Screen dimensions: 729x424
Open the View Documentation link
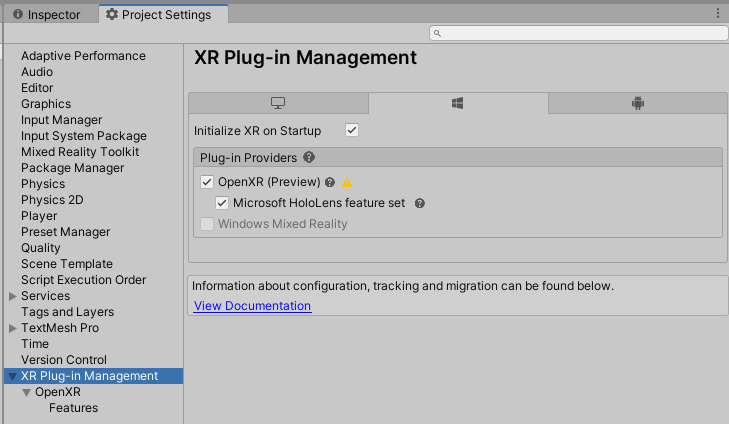(252, 305)
